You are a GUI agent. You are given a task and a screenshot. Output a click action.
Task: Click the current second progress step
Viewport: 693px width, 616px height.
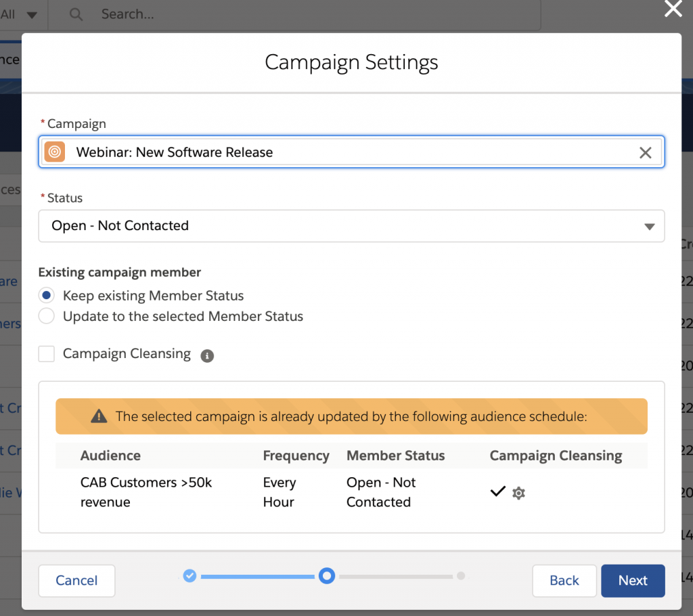(327, 576)
